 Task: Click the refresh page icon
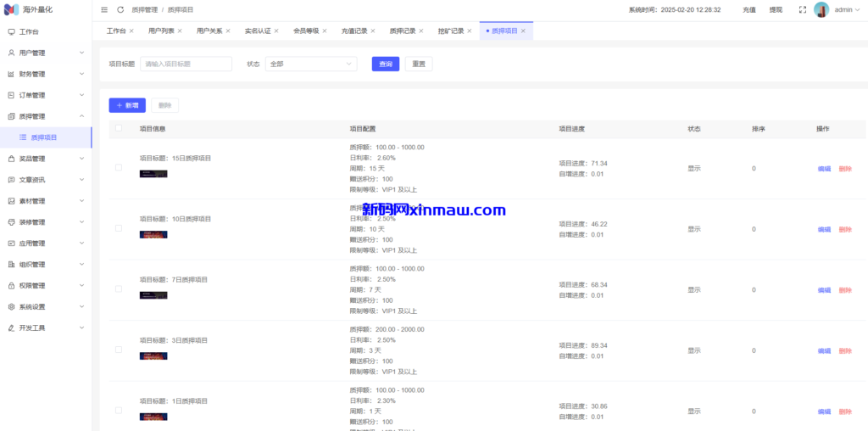click(120, 10)
